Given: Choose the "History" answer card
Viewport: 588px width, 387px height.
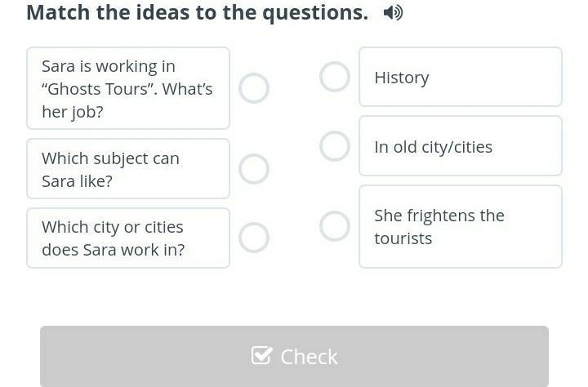Looking at the screenshot, I should (x=461, y=77).
